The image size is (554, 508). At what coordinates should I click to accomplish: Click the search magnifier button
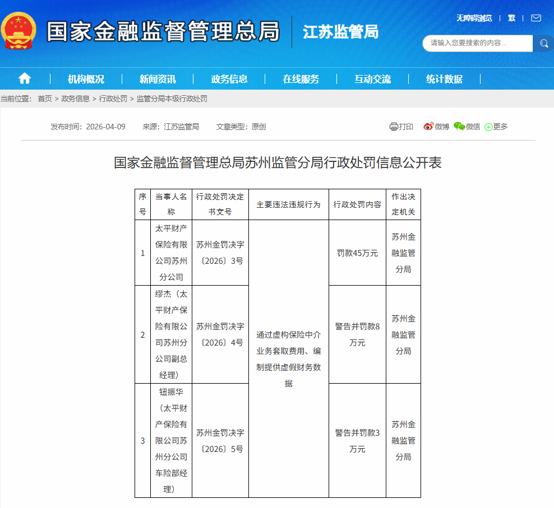[544, 43]
